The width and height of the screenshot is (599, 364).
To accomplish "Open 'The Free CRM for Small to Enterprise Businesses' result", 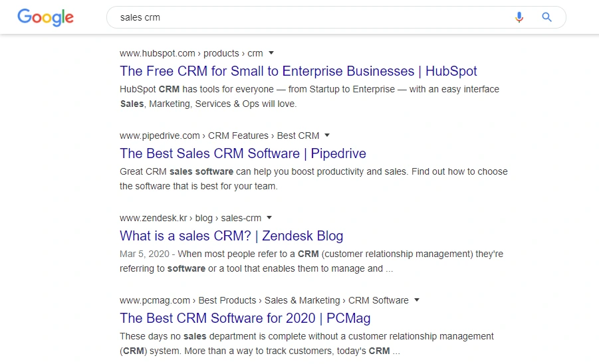I will [299, 71].
